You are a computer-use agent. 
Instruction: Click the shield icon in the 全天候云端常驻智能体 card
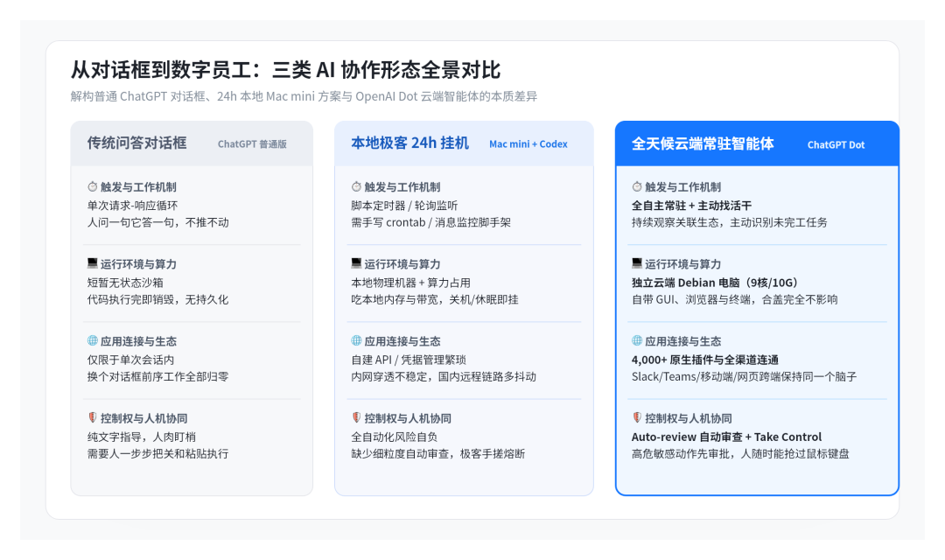click(637, 417)
